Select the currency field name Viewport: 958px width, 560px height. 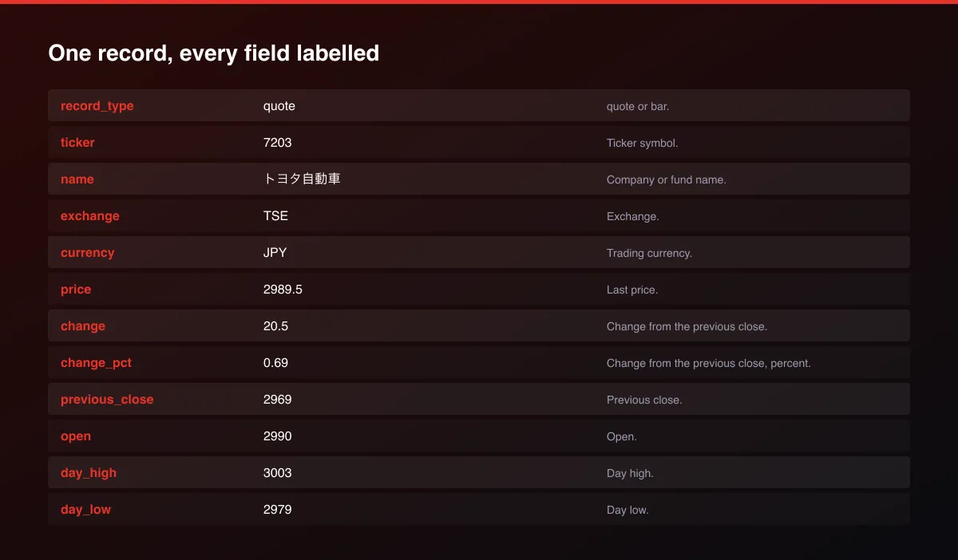pos(88,253)
